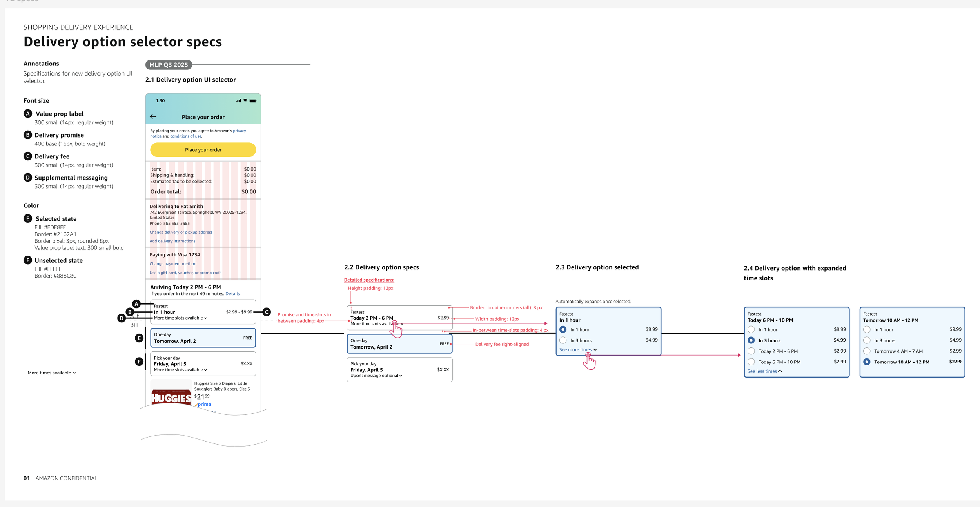The image size is (980, 507).
Task: Click the MLP Q3 2025 tag
Action: (x=169, y=65)
